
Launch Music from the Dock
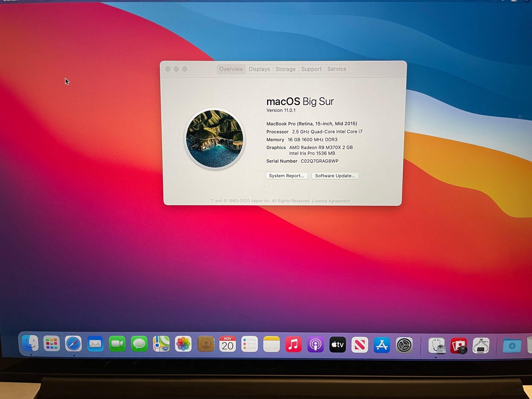tap(293, 344)
